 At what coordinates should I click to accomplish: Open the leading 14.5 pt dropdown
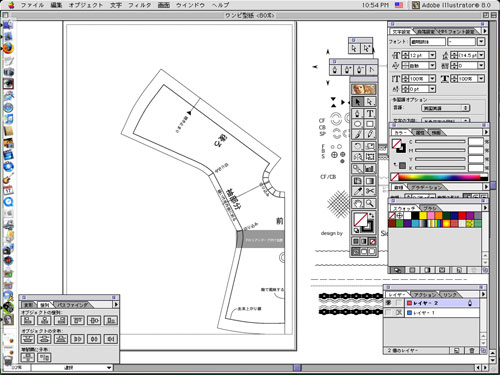481,55
